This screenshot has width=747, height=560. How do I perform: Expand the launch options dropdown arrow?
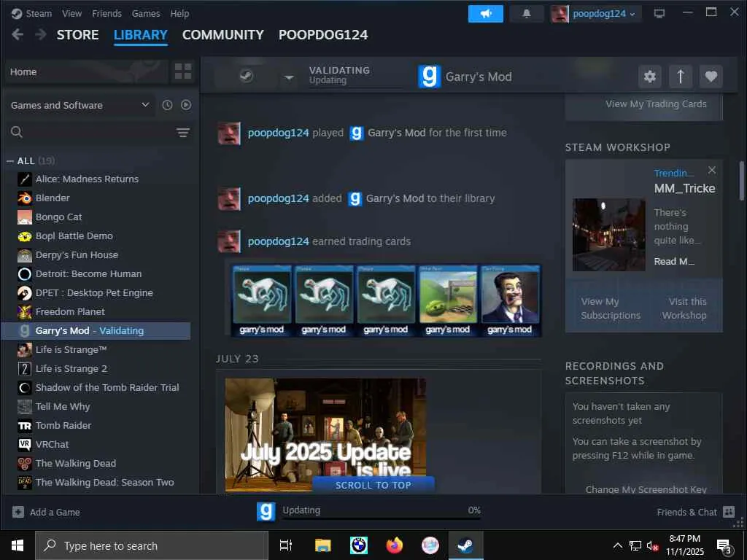click(289, 77)
